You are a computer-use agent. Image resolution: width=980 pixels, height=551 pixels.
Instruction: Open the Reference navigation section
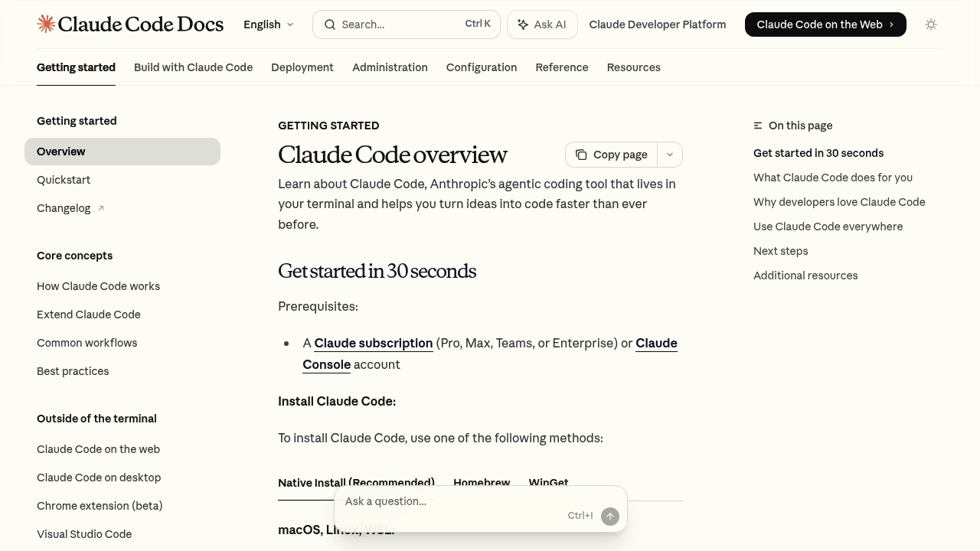tap(562, 67)
